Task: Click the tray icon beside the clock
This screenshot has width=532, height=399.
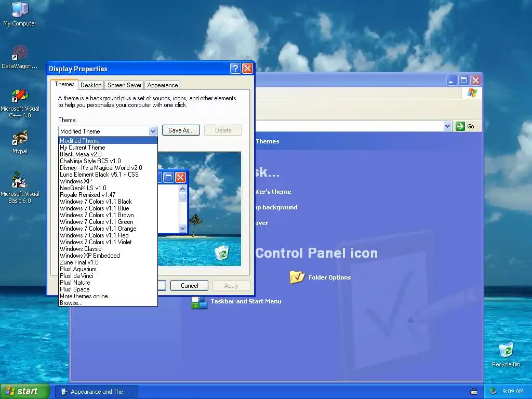Action: tap(494, 391)
